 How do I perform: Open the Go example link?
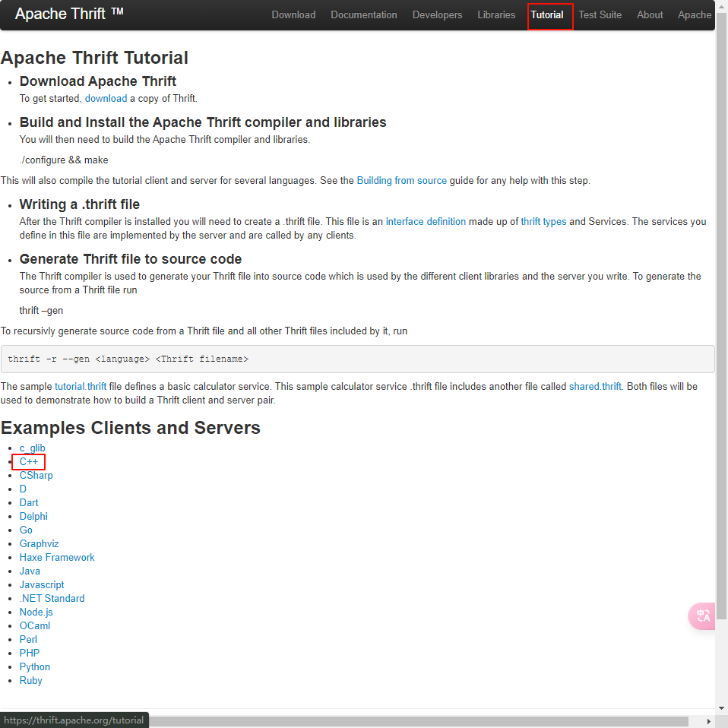click(x=26, y=530)
